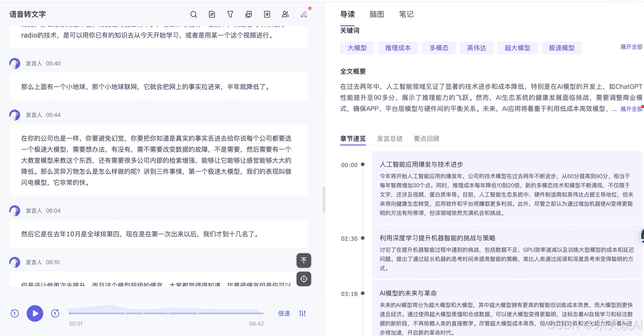Click the AI edit pen icon
Image resolution: width=644 pixels, height=336 pixels.
(x=304, y=14)
